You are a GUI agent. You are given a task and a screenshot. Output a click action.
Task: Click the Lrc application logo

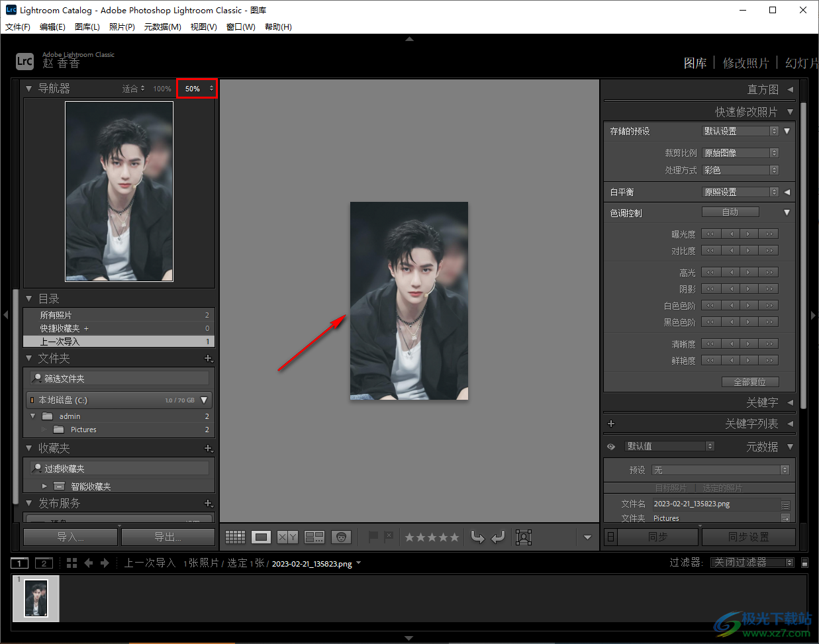[24, 62]
